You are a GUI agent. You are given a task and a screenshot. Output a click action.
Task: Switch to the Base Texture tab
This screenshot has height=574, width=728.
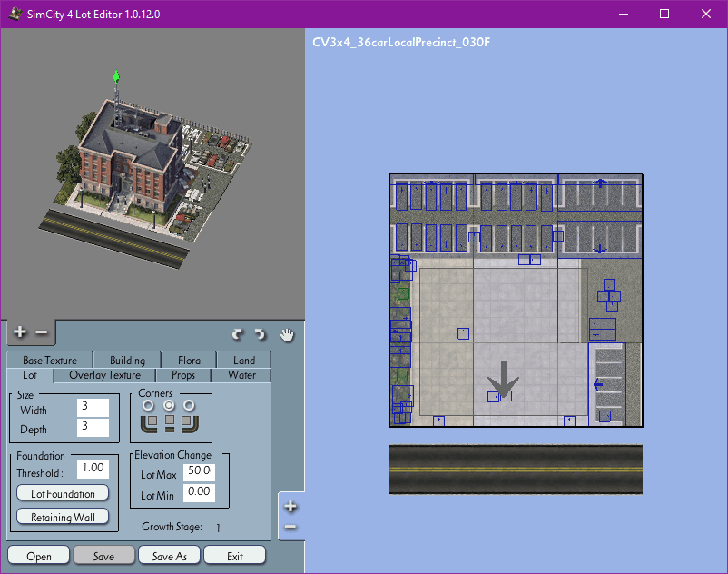pos(50,361)
